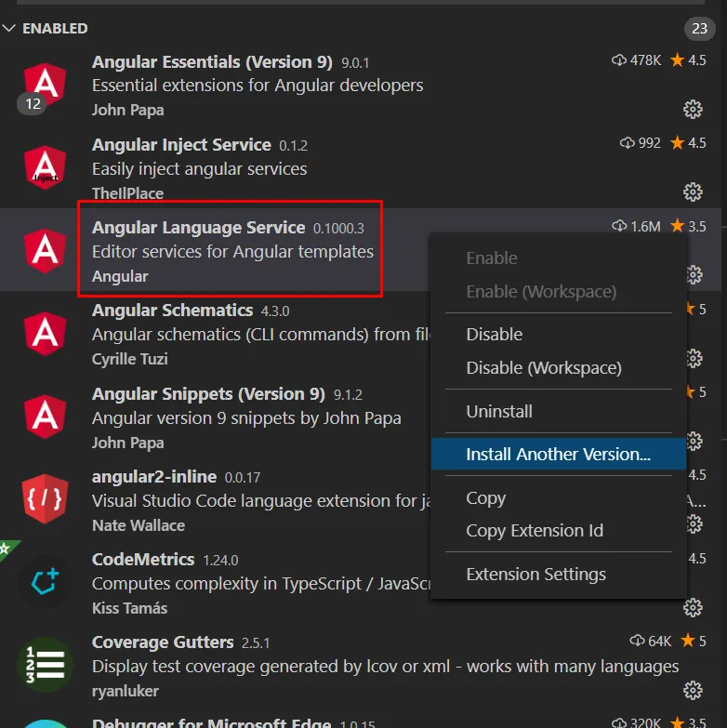Click Angular Essentials download count icon

(619, 60)
